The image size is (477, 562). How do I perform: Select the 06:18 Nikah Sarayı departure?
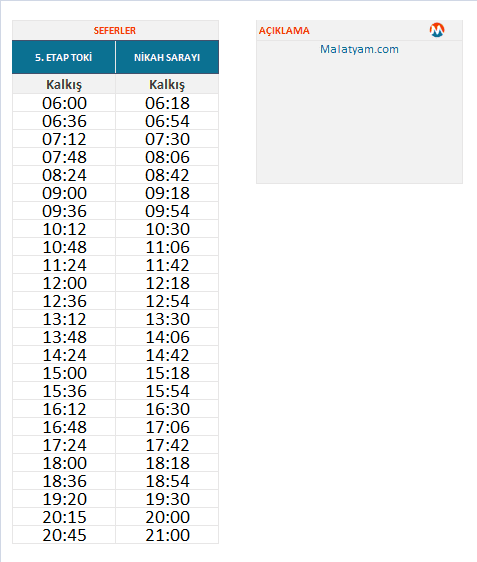pyautogui.click(x=167, y=103)
